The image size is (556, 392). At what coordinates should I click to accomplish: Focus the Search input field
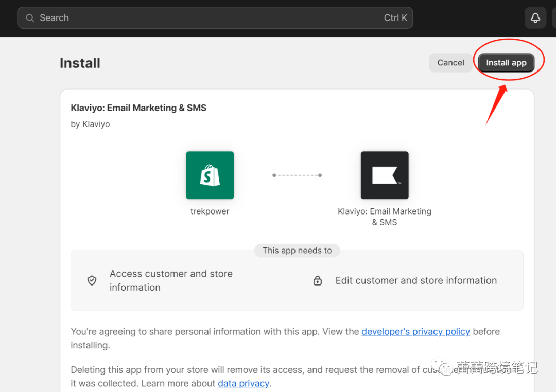tap(215, 17)
